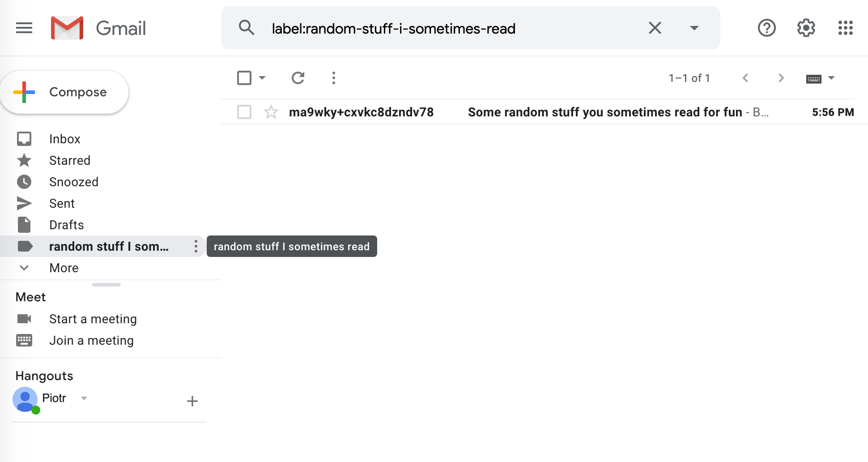
Task: Refresh the message list
Action: click(x=298, y=78)
